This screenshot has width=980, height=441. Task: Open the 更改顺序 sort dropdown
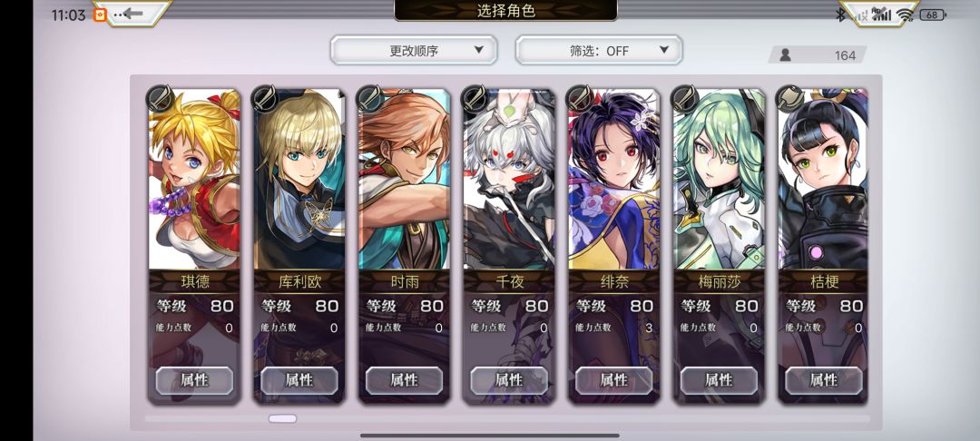click(x=414, y=50)
